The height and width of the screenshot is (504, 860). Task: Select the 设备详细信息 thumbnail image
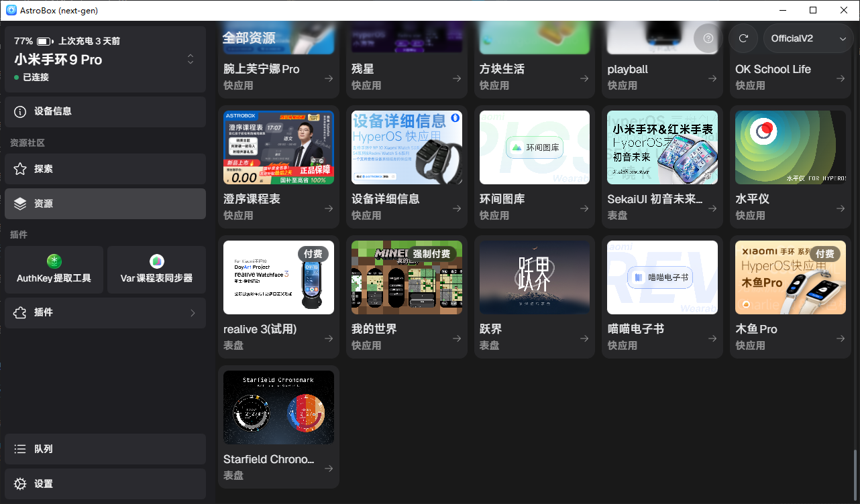click(407, 147)
